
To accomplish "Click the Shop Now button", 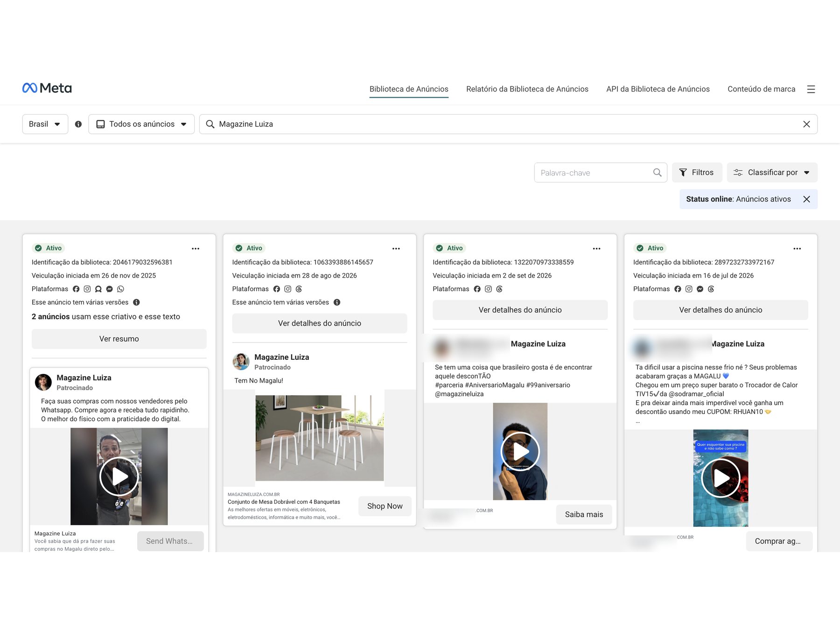I will [x=385, y=506].
